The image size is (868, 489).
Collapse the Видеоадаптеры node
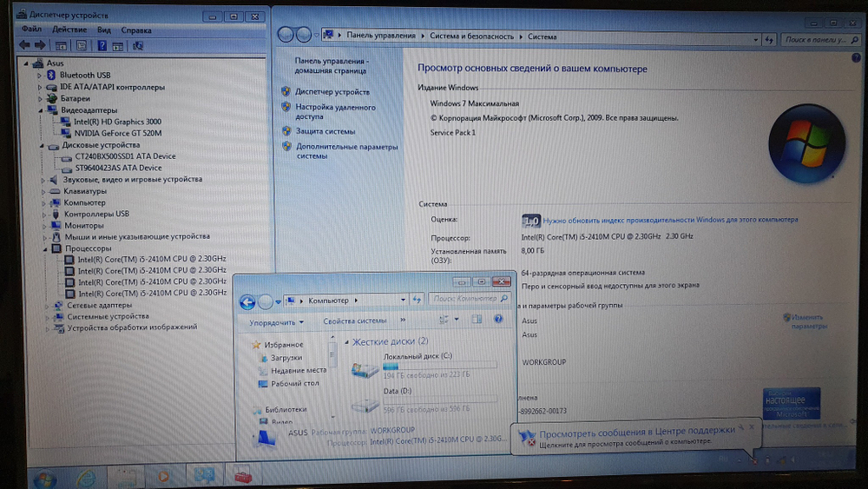tap(41, 110)
